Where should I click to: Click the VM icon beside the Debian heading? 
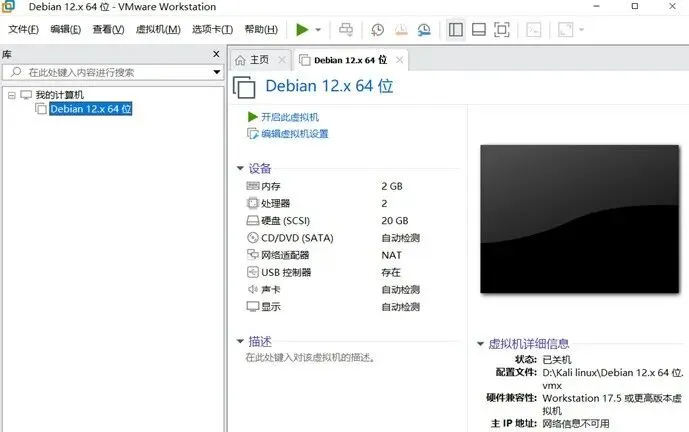(244, 87)
